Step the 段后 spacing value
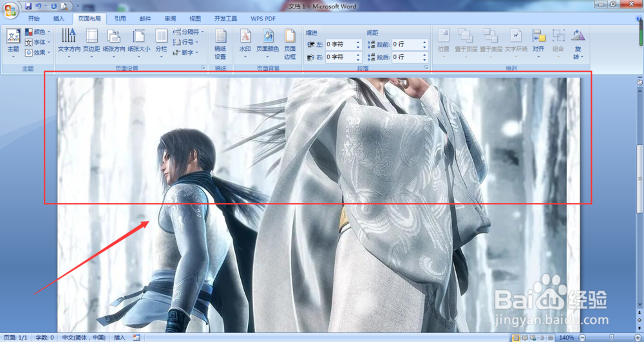Image resolution: width=644 pixels, height=342 pixels. [424, 57]
